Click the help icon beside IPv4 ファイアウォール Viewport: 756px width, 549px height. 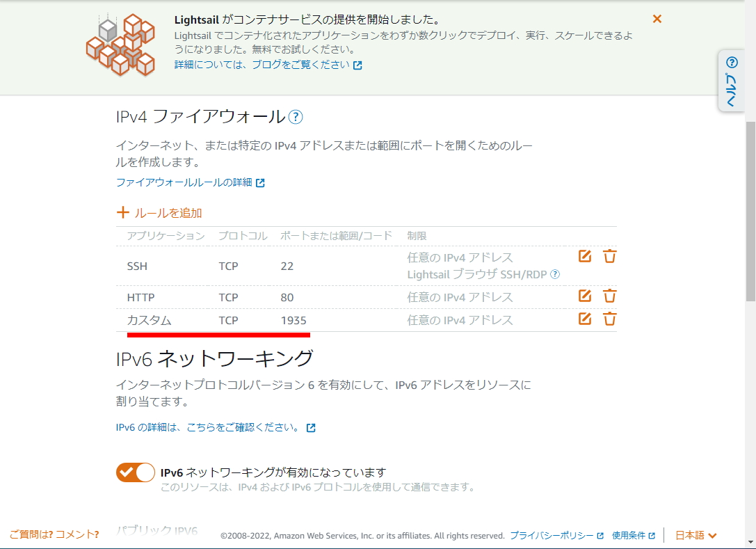click(x=296, y=117)
